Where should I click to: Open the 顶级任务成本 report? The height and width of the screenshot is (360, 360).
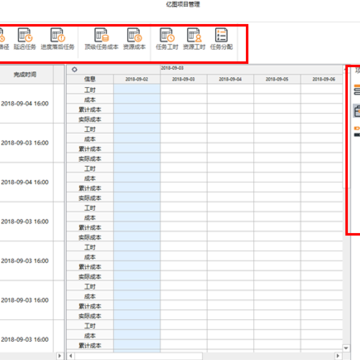click(101, 39)
